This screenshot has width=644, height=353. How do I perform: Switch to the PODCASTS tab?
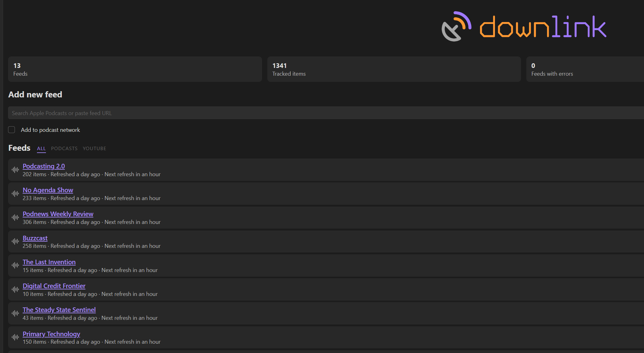coord(64,149)
